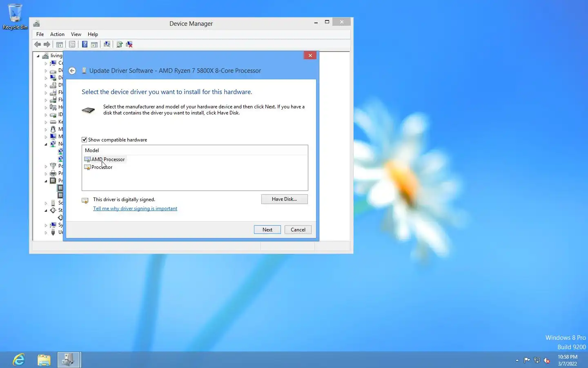Open the Action menu
588x368 pixels.
coord(57,34)
